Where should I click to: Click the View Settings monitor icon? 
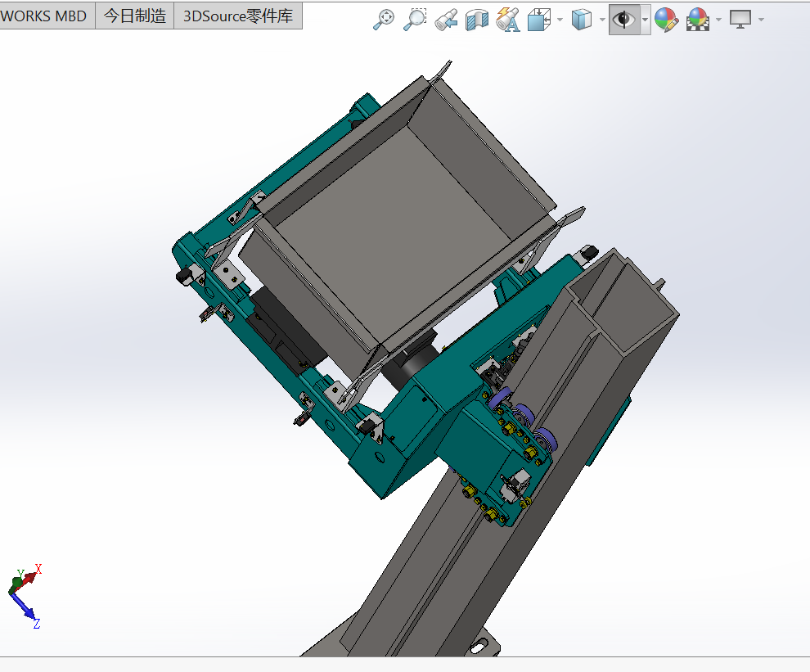(740, 20)
